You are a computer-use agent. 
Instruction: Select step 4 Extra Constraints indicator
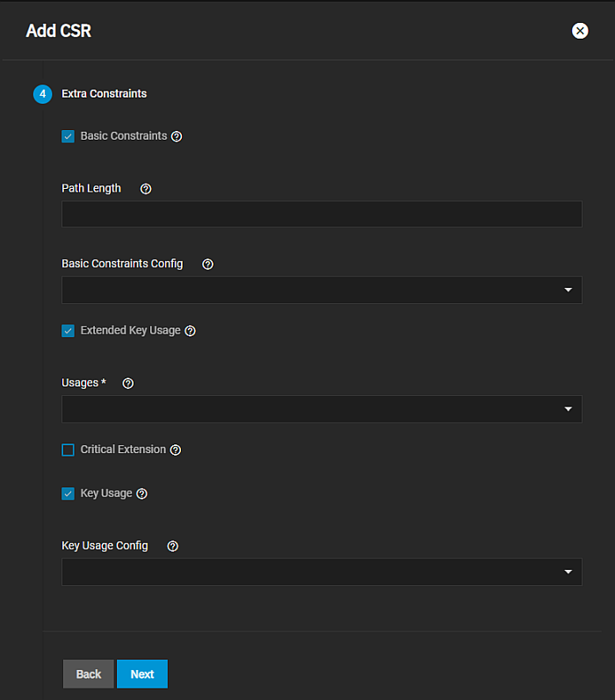42,94
